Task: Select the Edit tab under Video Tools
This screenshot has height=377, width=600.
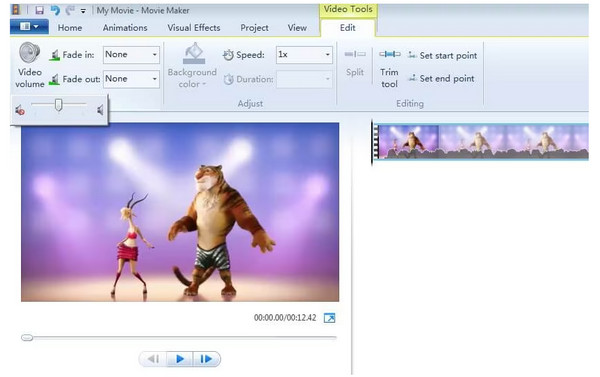Action: coord(347,28)
